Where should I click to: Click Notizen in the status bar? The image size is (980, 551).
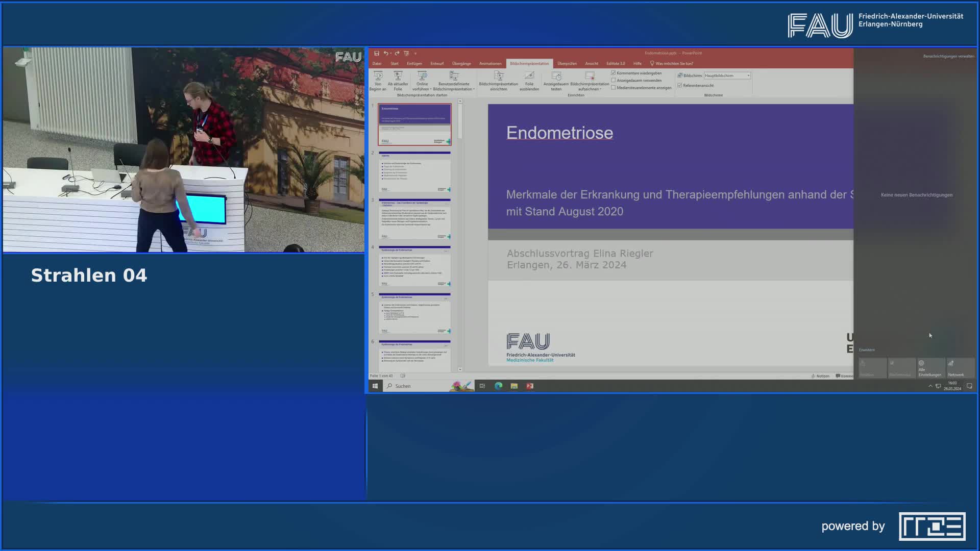point(822,375)
